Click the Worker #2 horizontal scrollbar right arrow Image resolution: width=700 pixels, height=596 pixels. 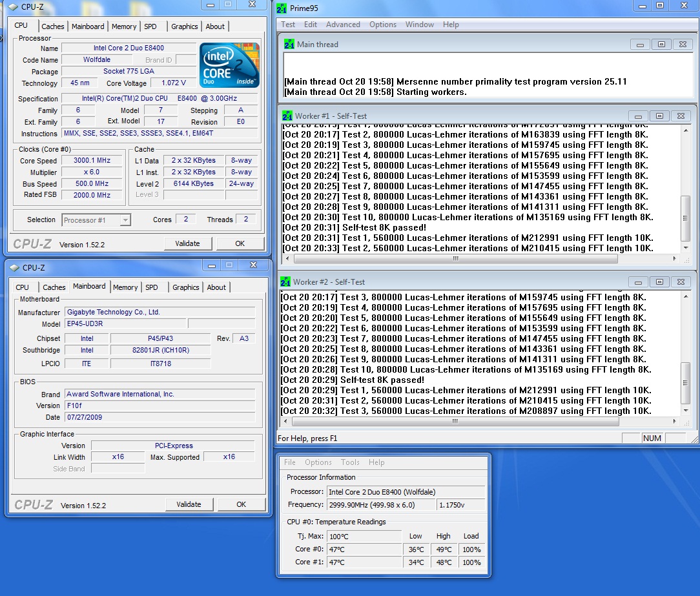coord(675,421)
